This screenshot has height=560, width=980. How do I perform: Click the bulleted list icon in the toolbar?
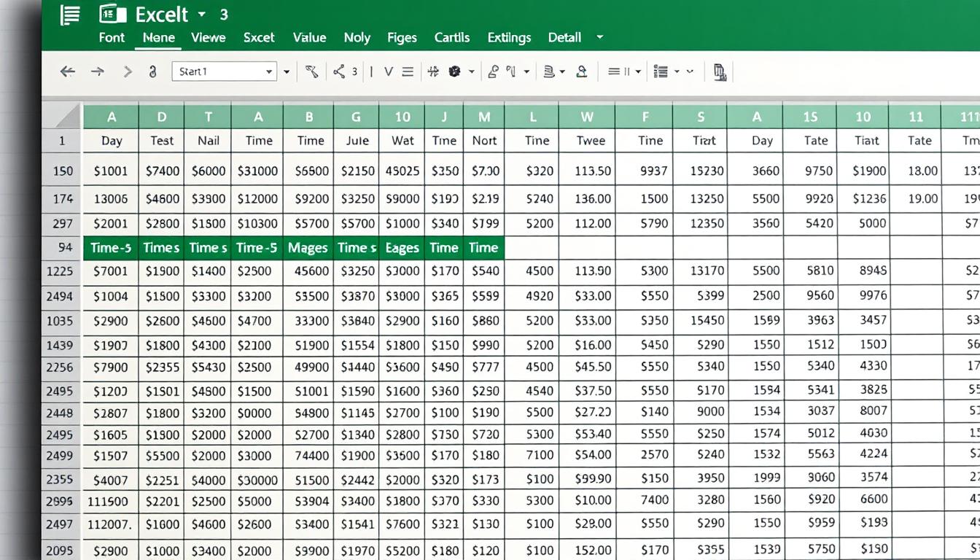point(661,71)
